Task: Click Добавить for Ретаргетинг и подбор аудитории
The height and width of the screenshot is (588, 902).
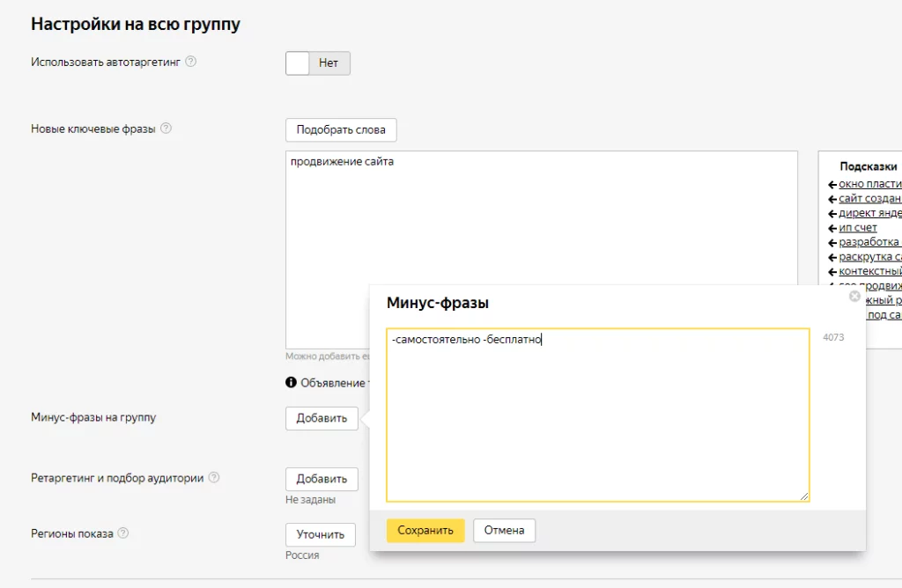Action: pos(322,480)
